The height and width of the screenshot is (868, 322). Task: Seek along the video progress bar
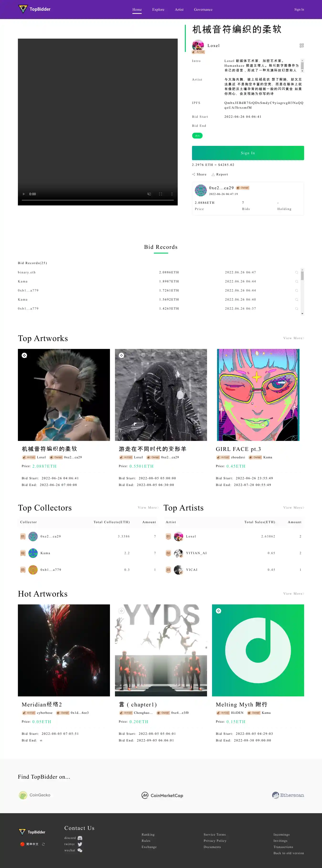pos(98,200)
